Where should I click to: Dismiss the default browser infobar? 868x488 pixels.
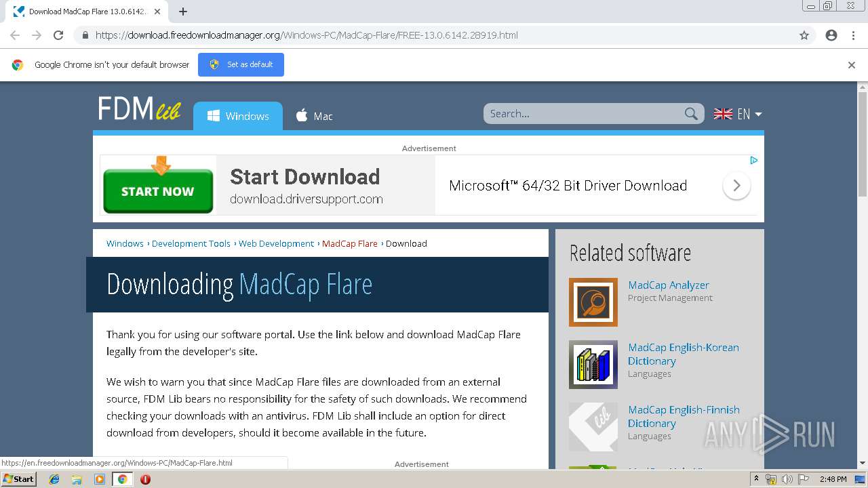click(x=852, y=65)
